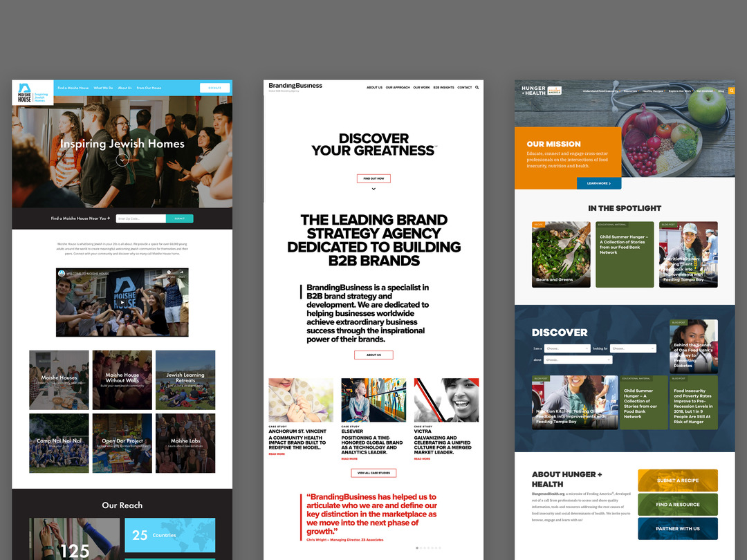This screenshot has height=560, width=747.
Task: Click the search magnifier icon on BrandingBusiness
Action: pyautogui.click(x=477, y=88)
